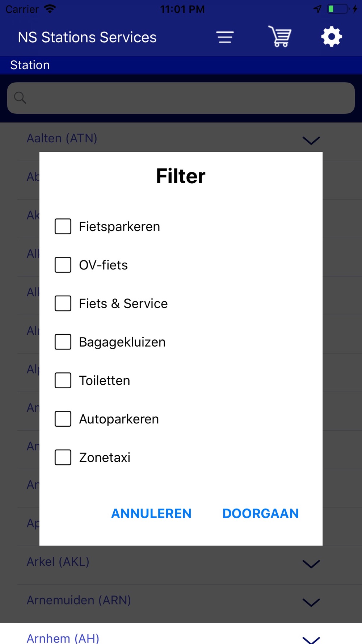
Task: Toggle the Toiletten filter checkbox
Action: (x=63, y=380)
